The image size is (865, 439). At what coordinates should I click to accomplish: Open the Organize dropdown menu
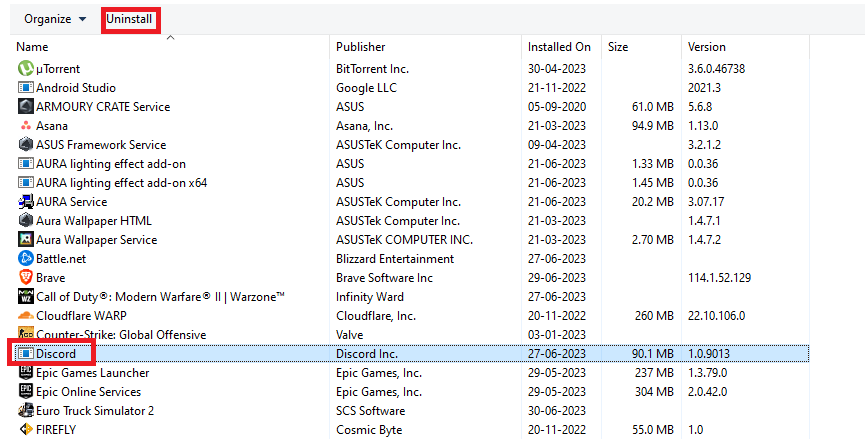pos(55,19)
